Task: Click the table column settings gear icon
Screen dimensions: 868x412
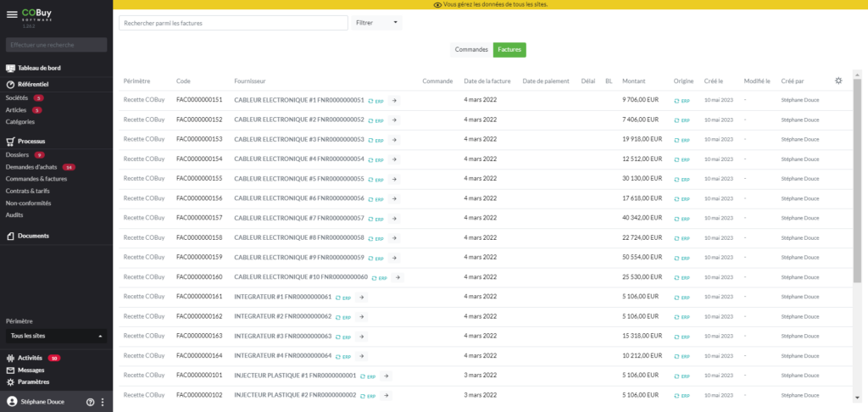Action: [x=837, y=81]
